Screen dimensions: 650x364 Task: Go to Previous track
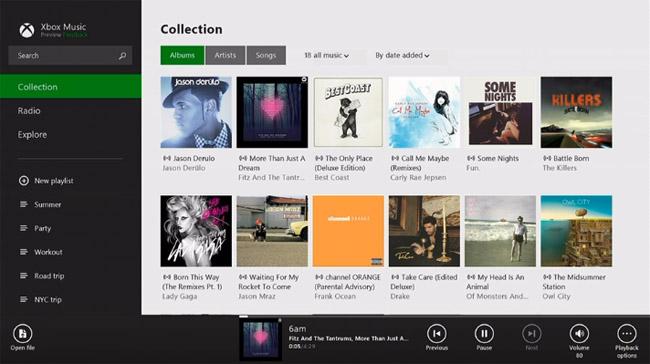point(437,334)
